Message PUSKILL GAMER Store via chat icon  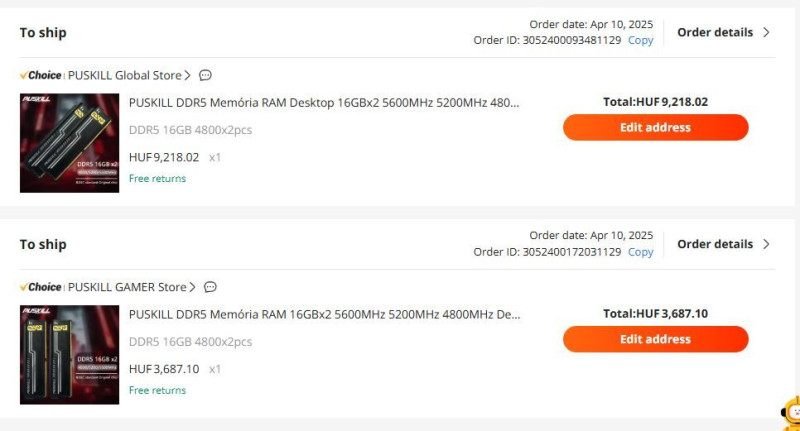pos(210,287)
